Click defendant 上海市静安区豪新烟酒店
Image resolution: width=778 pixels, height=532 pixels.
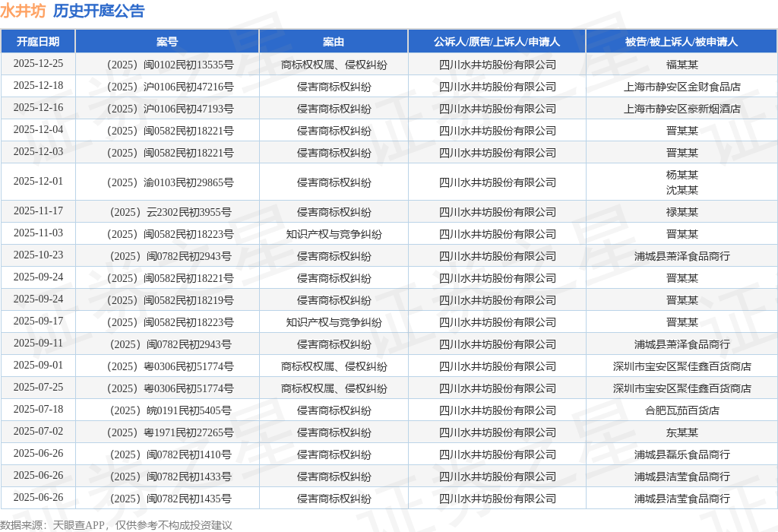(x=682, y=109)
